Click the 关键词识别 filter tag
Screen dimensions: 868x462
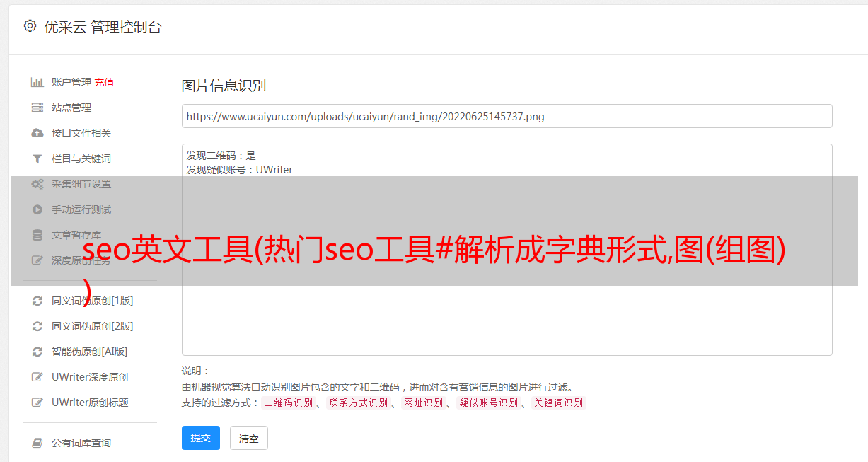[x=558, y=403]
